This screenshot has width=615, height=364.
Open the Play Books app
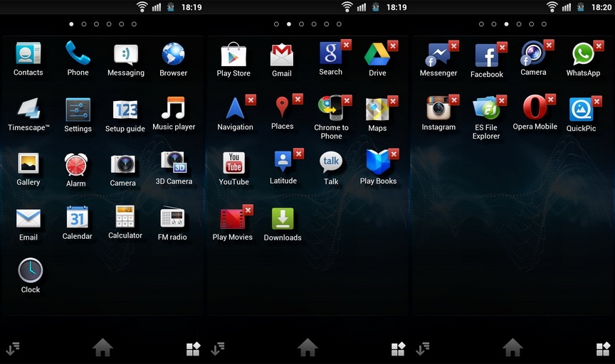click(378, 162)
